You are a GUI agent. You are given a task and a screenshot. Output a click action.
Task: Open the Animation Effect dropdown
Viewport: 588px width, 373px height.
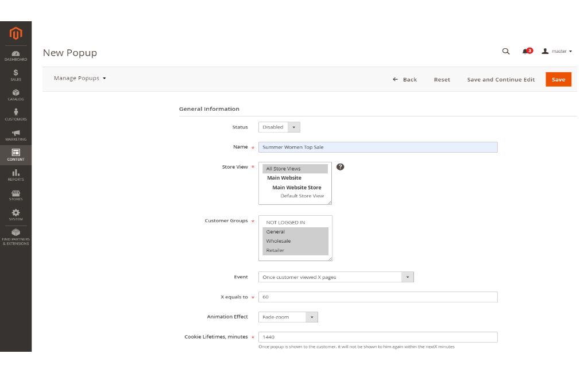[x=288, y=317]
